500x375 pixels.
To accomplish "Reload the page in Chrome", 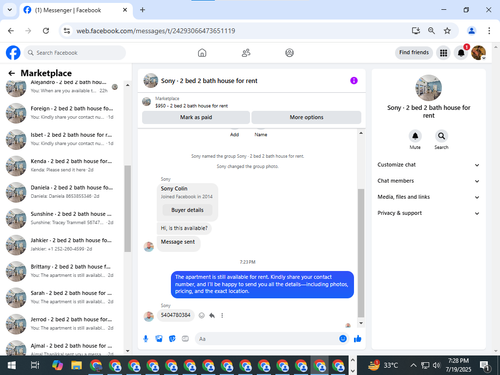I will [x=46, y=31].
